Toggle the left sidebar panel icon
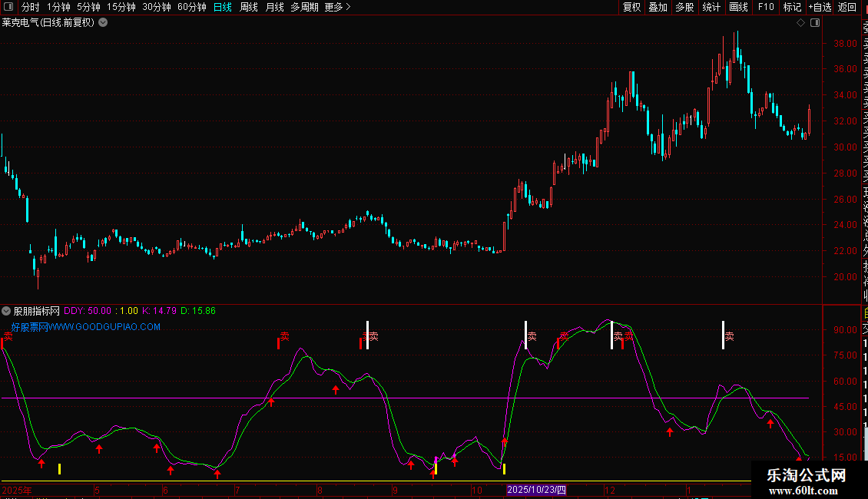 point(8,7)
